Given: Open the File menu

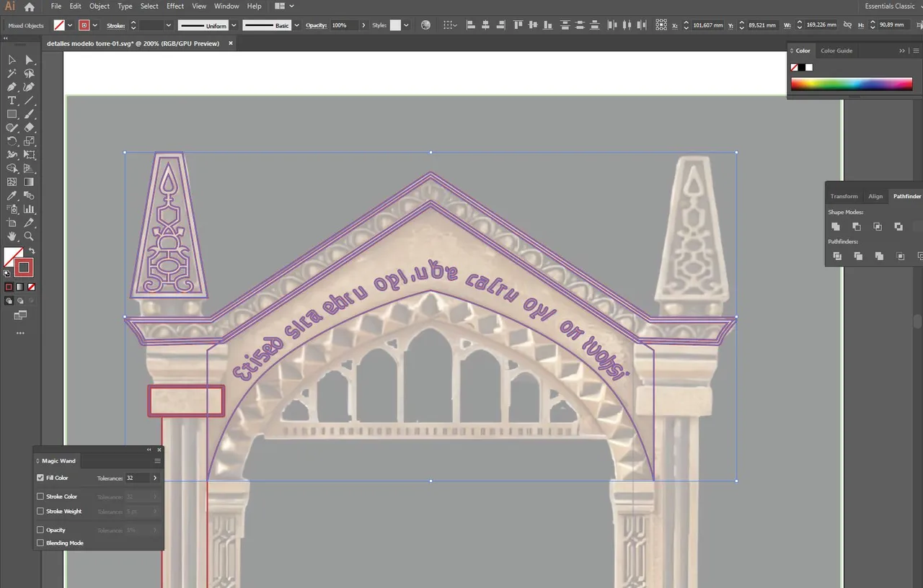Looking at the screenshot, I should 56,6.
